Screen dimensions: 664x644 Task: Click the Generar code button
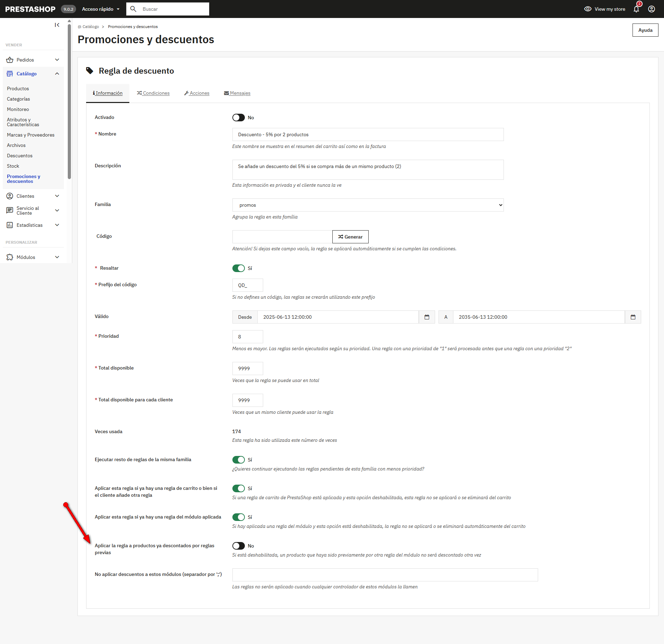tap(350, 237)
